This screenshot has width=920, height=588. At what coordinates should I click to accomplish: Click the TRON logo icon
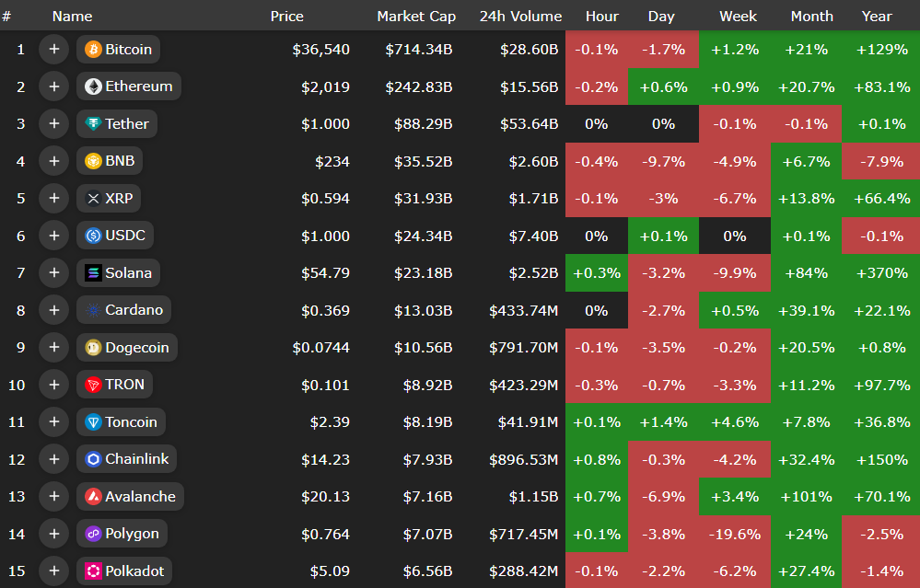93,385
